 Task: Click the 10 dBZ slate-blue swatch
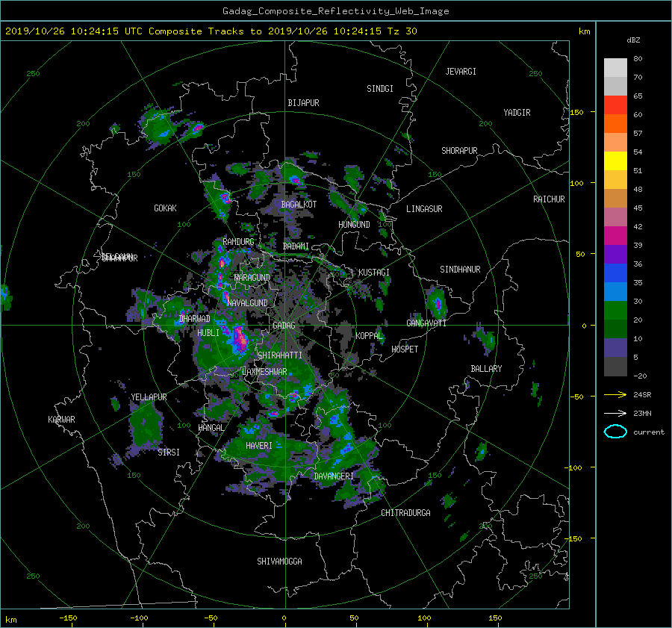point(615,348)
